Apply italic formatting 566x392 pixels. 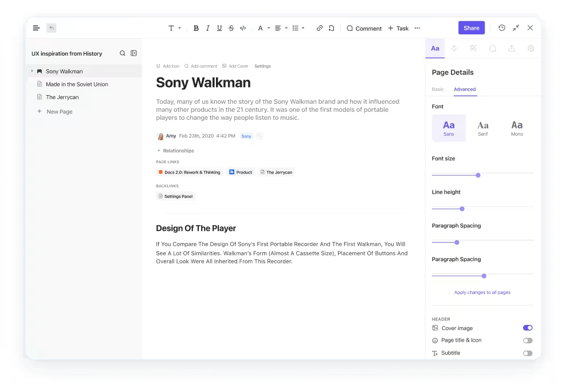(207, 28)
